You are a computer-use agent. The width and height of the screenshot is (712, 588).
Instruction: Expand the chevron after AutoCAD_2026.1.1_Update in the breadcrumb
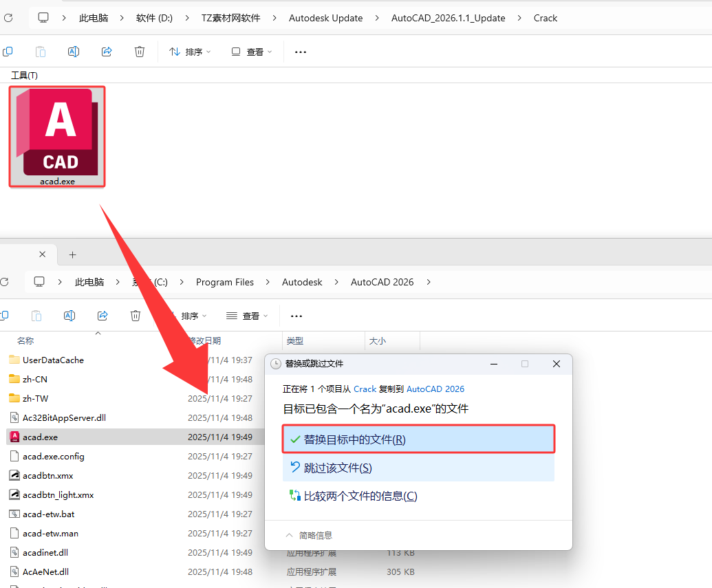click(x=519, y=18)
